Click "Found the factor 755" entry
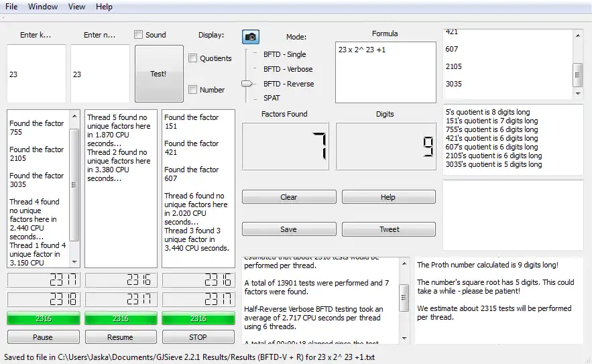The height and width of the screenshot is (364, 592). tap(37, 127)
